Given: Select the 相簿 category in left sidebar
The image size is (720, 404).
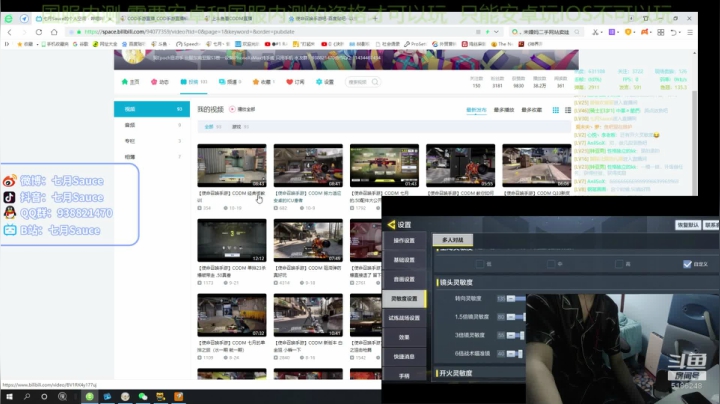Looking at the screenshot, I should (x=152, y=157).
